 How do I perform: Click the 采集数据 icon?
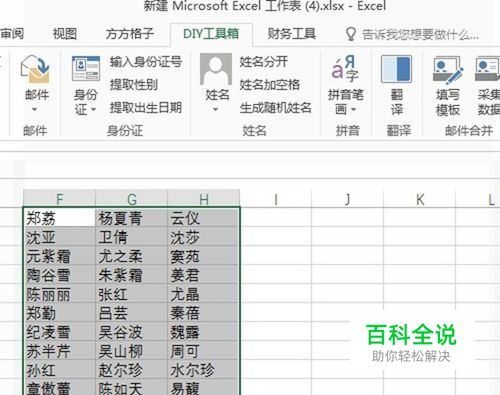pos(488,69)
